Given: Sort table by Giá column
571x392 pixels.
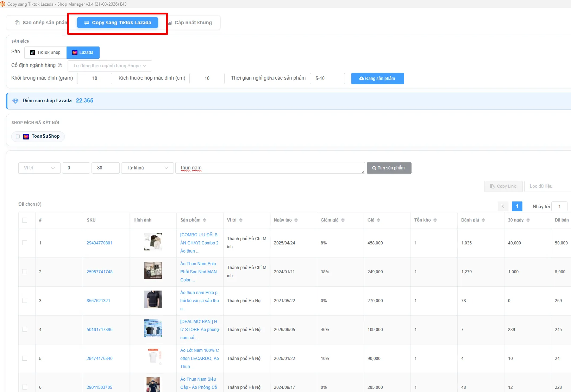Looking at the screenshot, I should pos(378,220).
